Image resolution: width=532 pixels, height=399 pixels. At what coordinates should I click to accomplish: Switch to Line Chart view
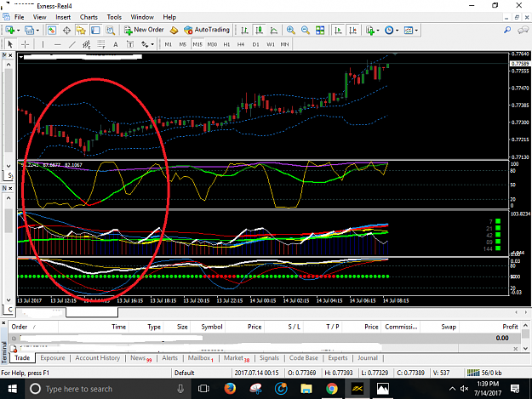[274, 30]
